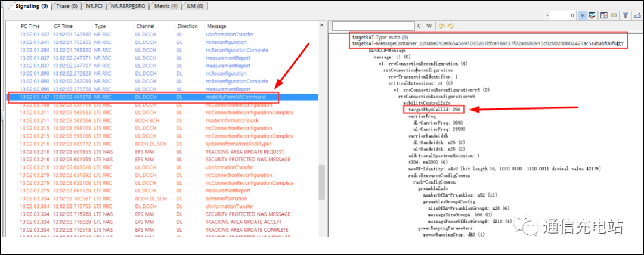Image resolution: width=644 pixels, height=255 pixels.
Task: Select measurementReport row with CP time 13:02:02.247707
Action: point(163,66)
